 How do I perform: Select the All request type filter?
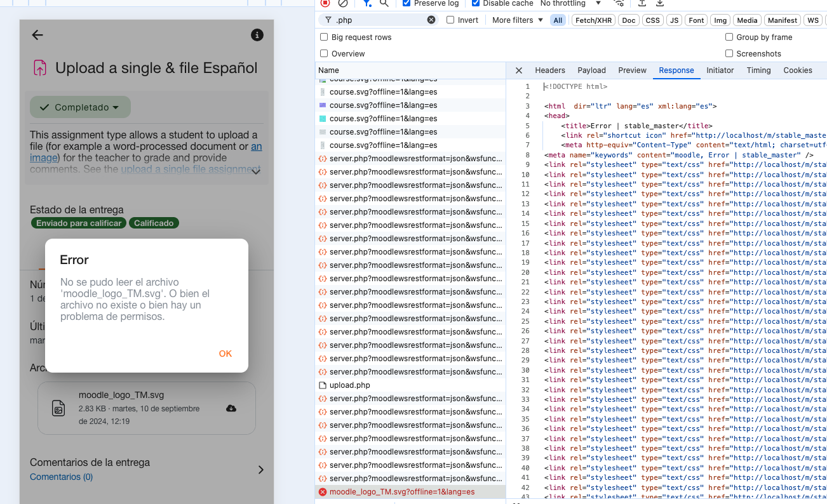click(558, 20)
